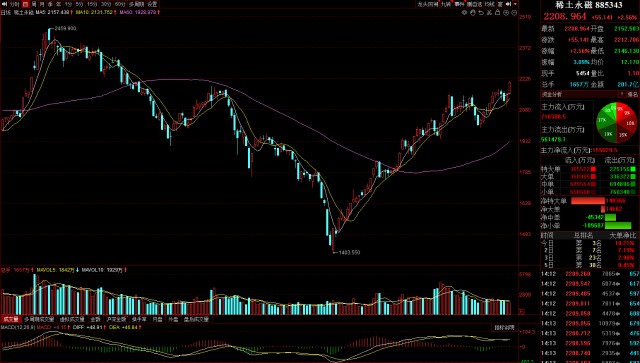Click the zoom in plus circle icon
The height and width of the screenshot is (363, 640).
(506, 13)
